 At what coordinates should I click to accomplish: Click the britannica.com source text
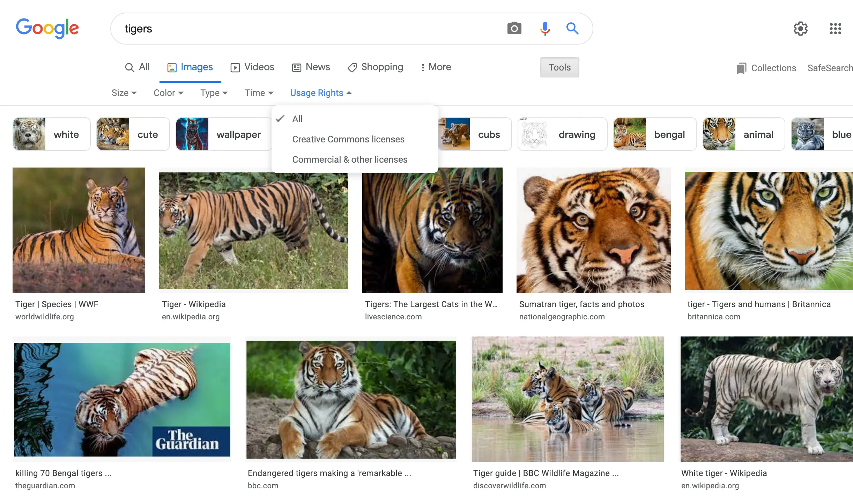[714, 317]
